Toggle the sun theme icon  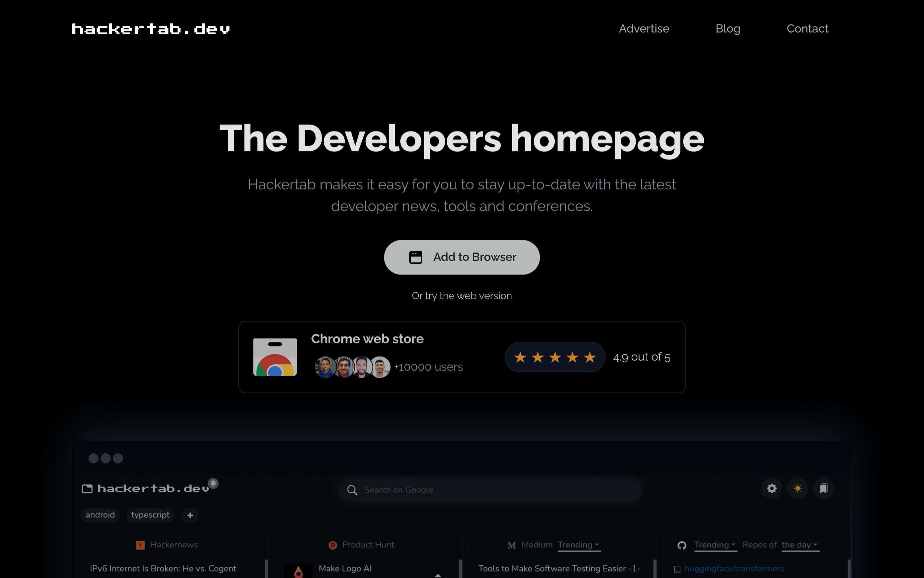click(x=798, y=488)
